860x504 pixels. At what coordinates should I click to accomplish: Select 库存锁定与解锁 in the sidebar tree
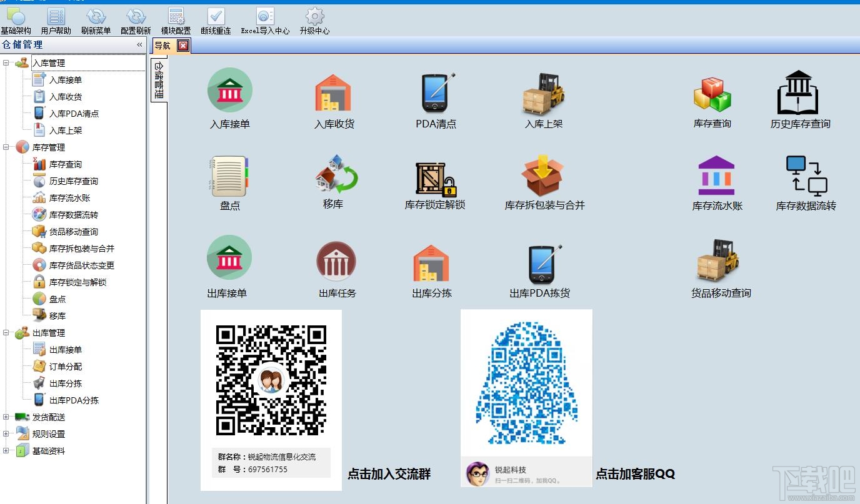[x=78, y=282]
